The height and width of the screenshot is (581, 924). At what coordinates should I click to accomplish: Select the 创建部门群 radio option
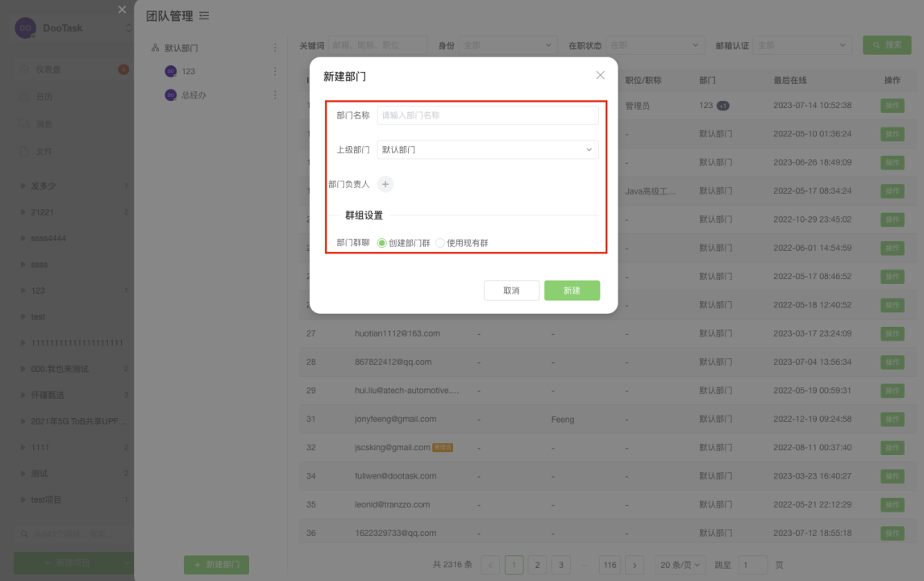click(382, 243)
